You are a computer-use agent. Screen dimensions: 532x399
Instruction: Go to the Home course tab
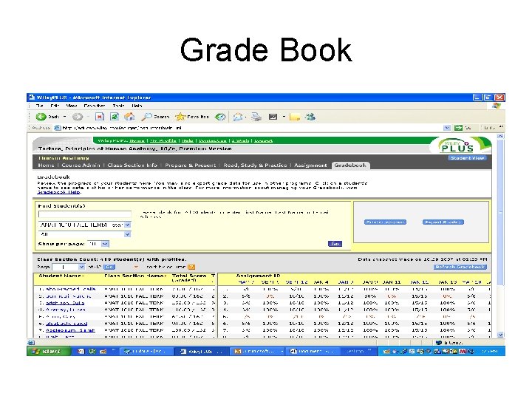[46, 166]
